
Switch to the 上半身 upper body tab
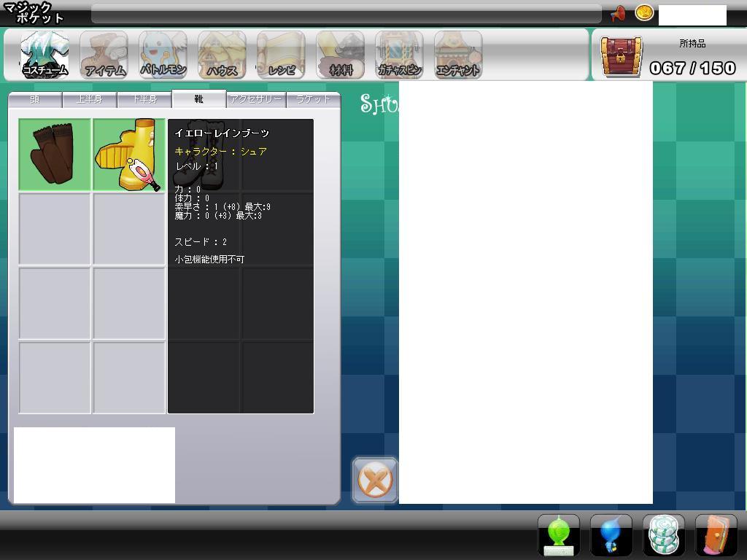[89, 99]
